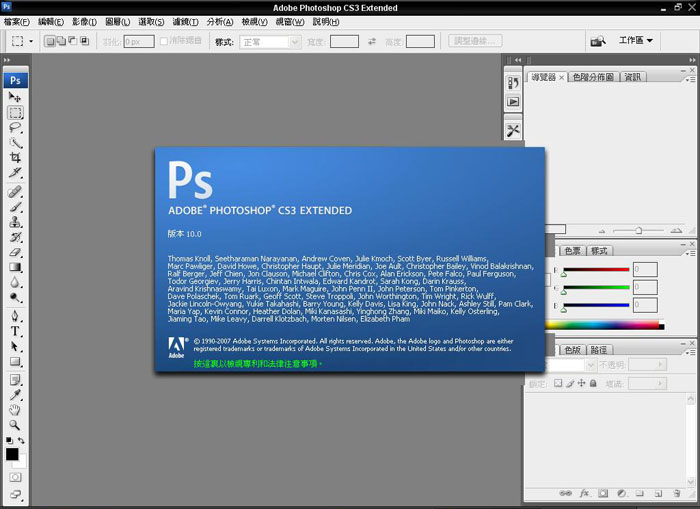The image size is (700, 509).
Task: Click the add layer mask icon
Action: point(603,493)
